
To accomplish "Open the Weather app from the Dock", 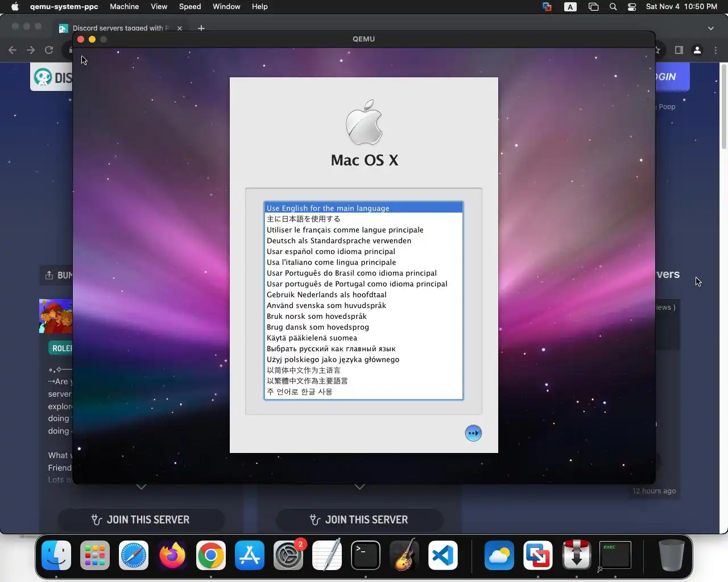I will coord(499,555).
